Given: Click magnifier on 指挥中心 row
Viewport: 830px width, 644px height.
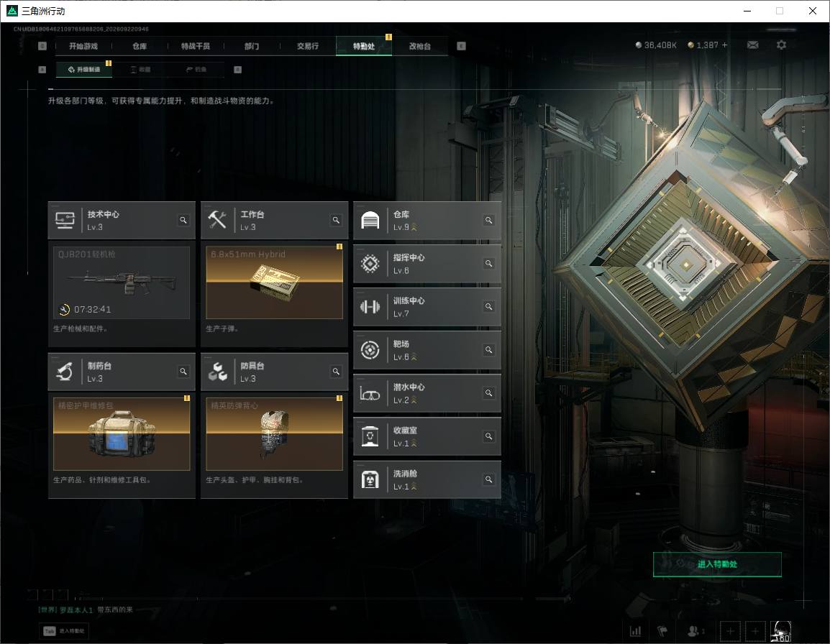Looking at the screenshot, I should tap(488, 264).
